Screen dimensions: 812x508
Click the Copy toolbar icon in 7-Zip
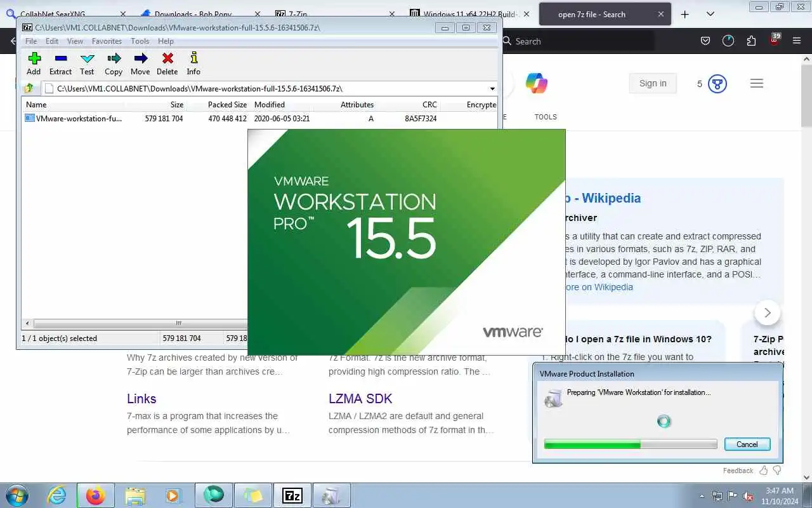coord(114,63)
